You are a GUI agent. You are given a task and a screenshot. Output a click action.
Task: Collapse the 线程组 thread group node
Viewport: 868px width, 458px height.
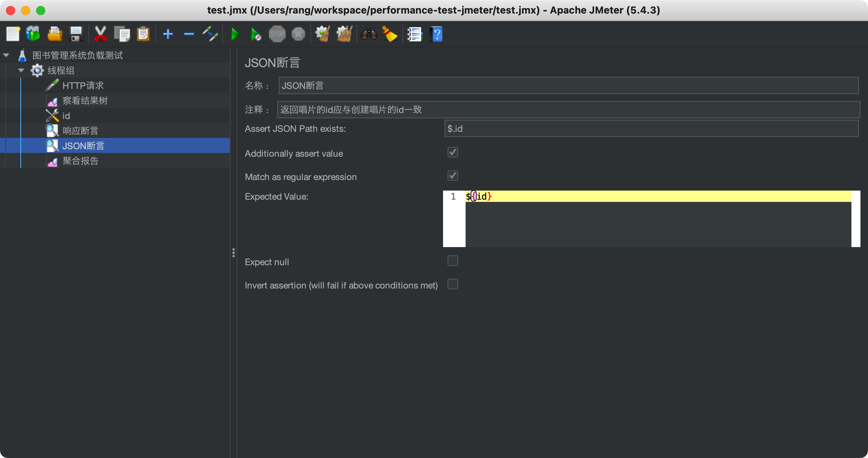coord(21,70)
